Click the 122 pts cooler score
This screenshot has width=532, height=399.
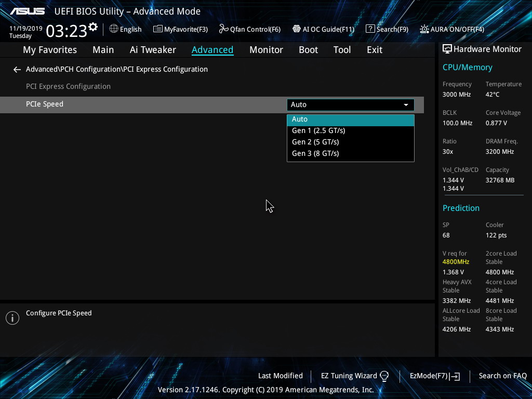(496, 235)
